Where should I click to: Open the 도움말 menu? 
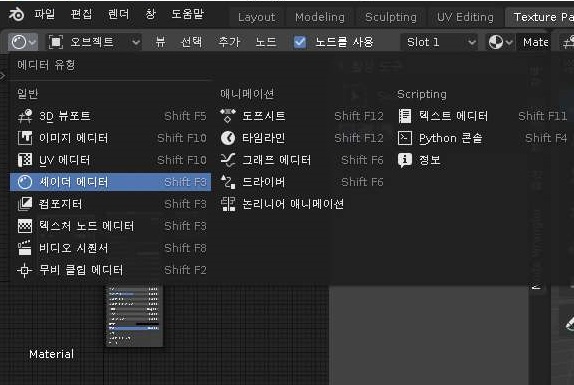tap(187, 14)
